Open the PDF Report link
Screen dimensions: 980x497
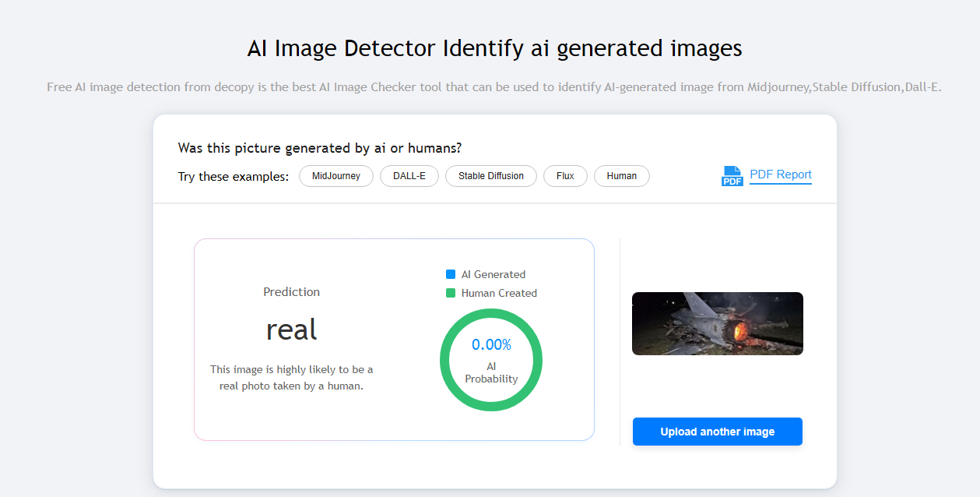pyautogui.click(x=781, y=174)
